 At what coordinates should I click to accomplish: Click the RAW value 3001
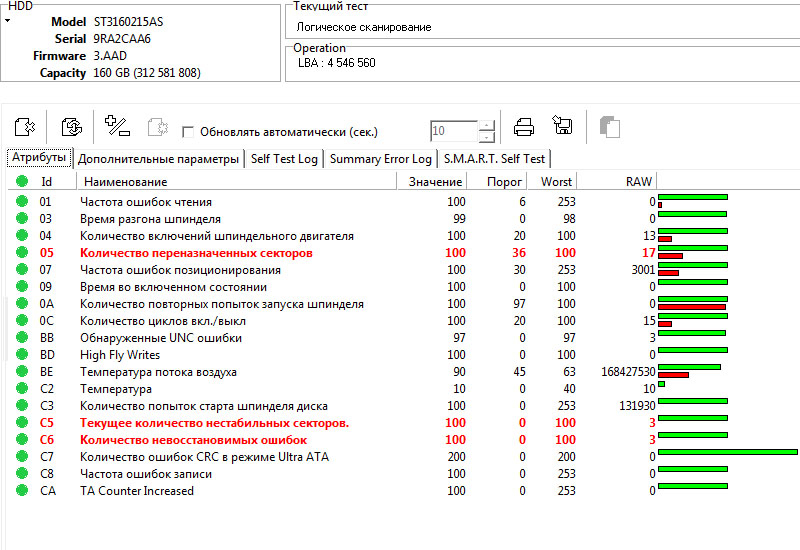click(x=643, y=270)
